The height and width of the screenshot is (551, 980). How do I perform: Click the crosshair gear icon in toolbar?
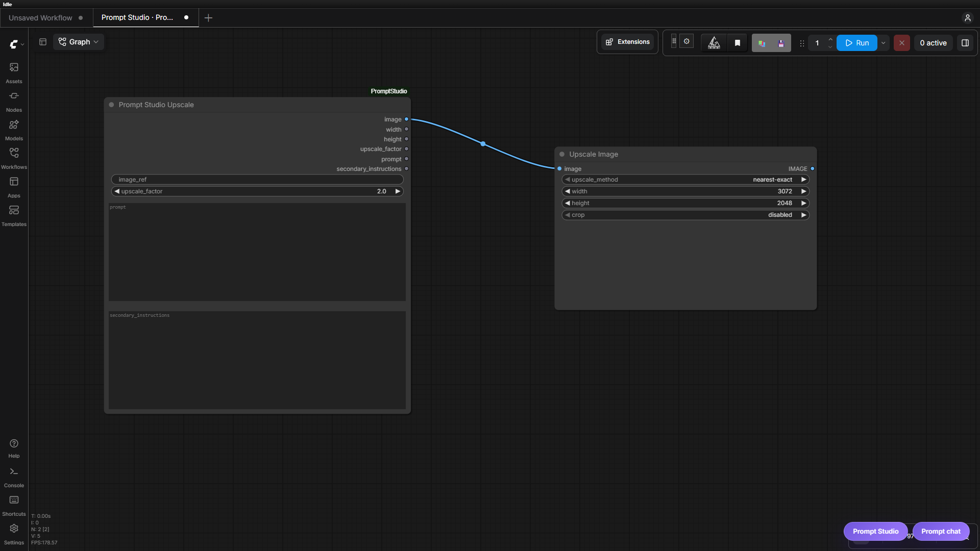(687, 42)
